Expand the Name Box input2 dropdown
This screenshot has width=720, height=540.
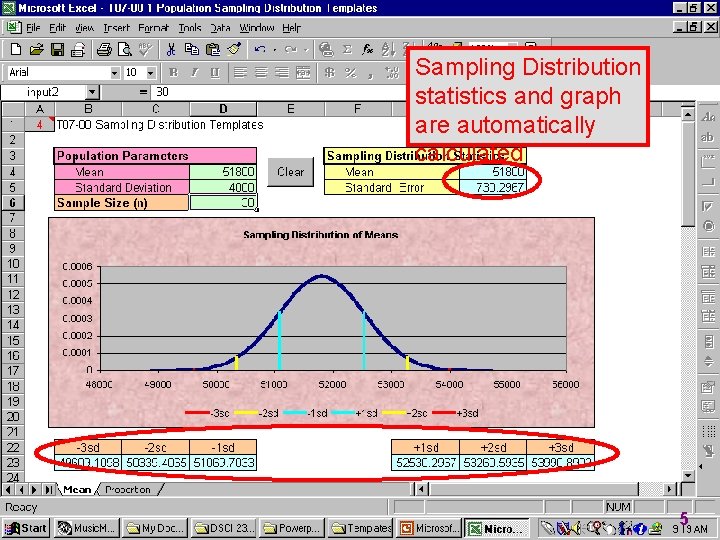(x=92, y=92)
